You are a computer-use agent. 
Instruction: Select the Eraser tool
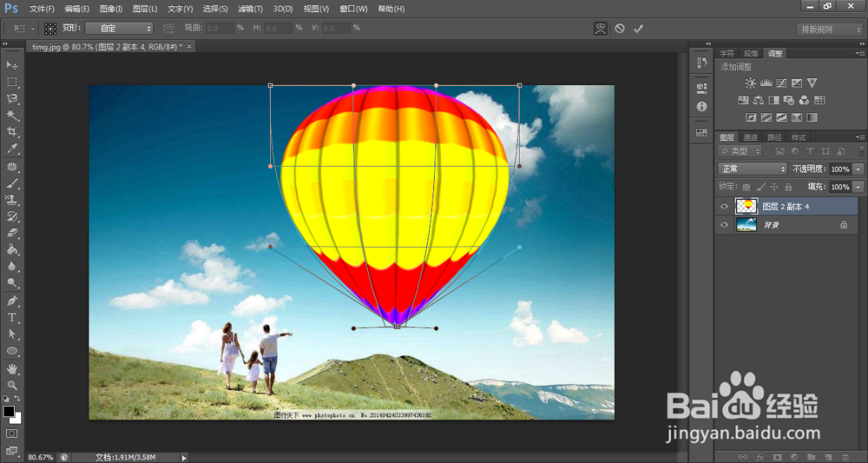tap(12, 233)
